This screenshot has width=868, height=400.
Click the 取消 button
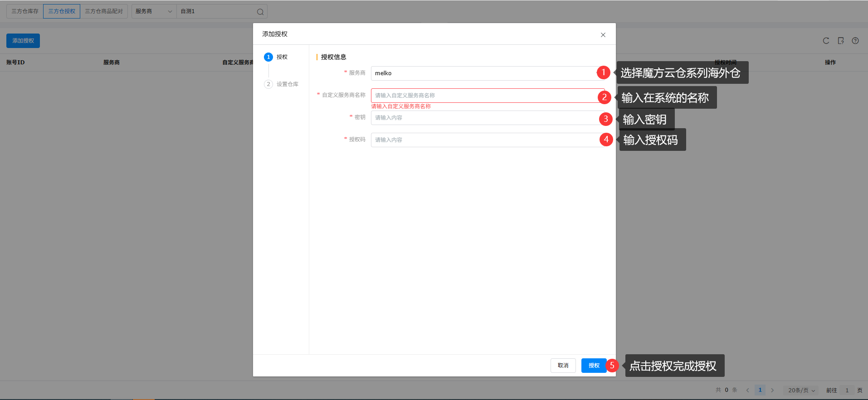563,366
